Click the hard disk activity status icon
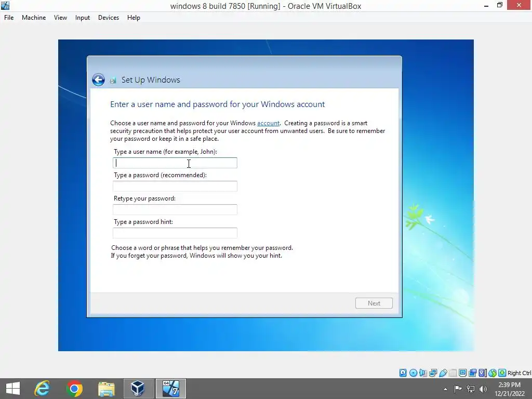This screenshot has height=399, width=532. pos(403,373)
